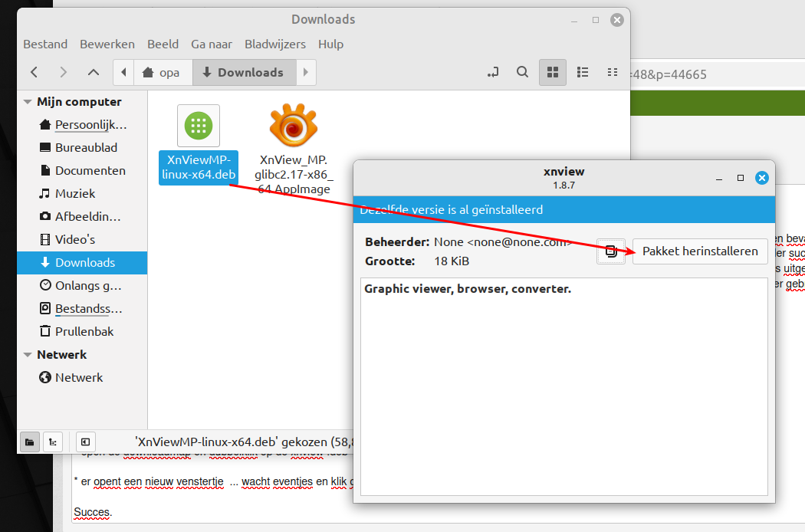
Task: Open Bestandssysteem in sidebar
Action: 82,309
